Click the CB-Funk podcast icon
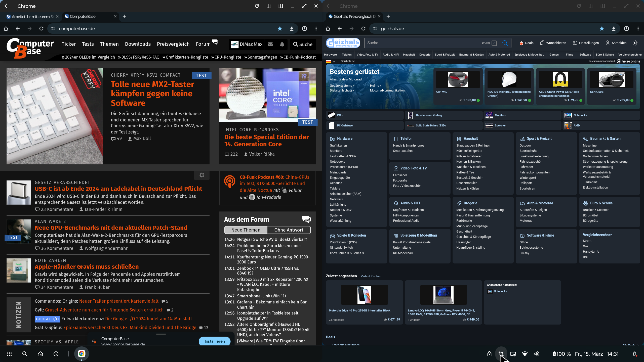 [229, 182]
